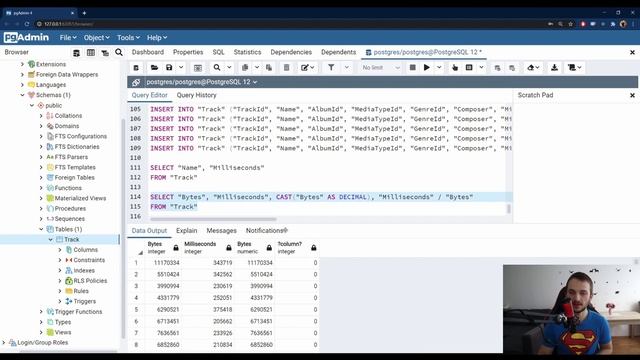The width and height of the screenshot is (640, 360).
Task: Click the Milliseconds column header
Action: coord(208,248)
